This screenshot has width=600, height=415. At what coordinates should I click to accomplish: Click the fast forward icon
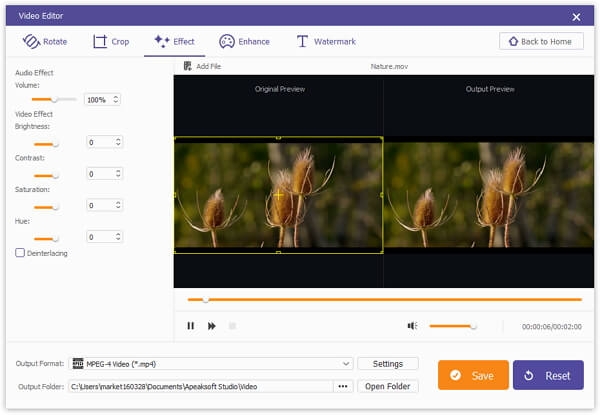tap(212, 326)
